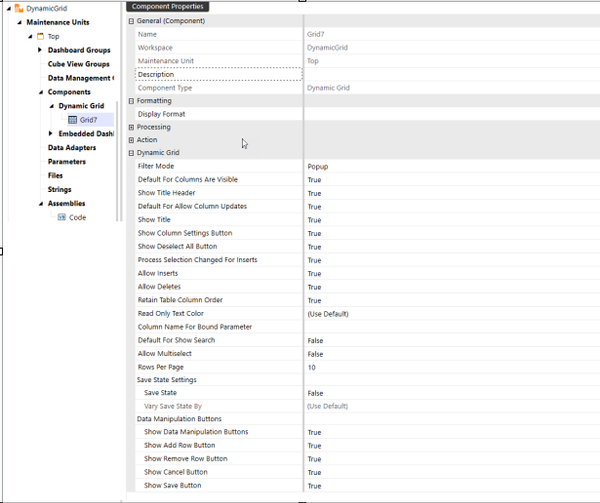The height and width of the screenshot is (503, 600).
Task: Collapse the Dynamic Grid properties section
Action: [132, 153]
